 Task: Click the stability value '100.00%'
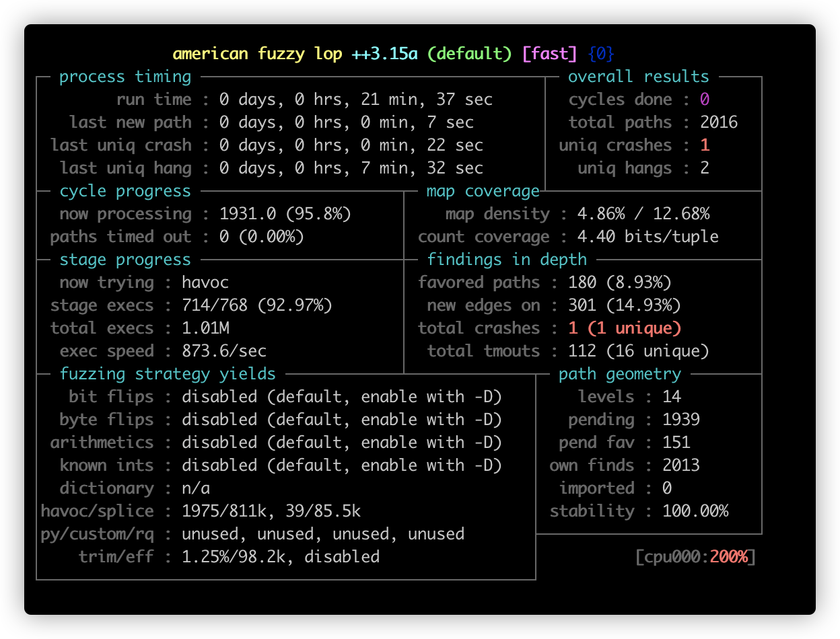point(695,511)
